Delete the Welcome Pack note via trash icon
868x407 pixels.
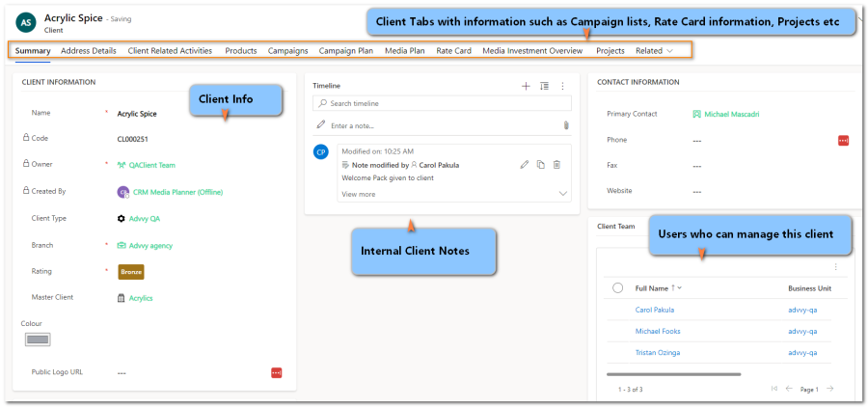coord(557,165)
